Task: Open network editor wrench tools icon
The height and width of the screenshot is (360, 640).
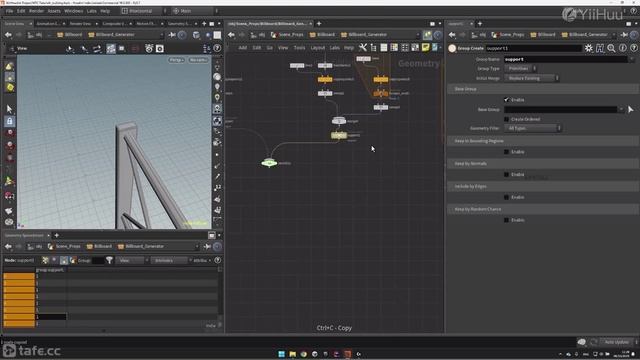Action: click(362, 48)
